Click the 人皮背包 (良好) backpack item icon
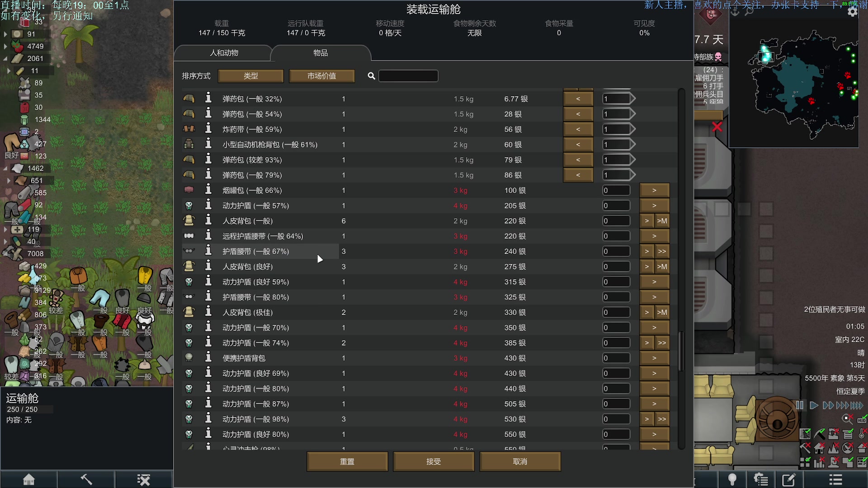The width and height of the screenshot is (868, 488). pos(189,266)
